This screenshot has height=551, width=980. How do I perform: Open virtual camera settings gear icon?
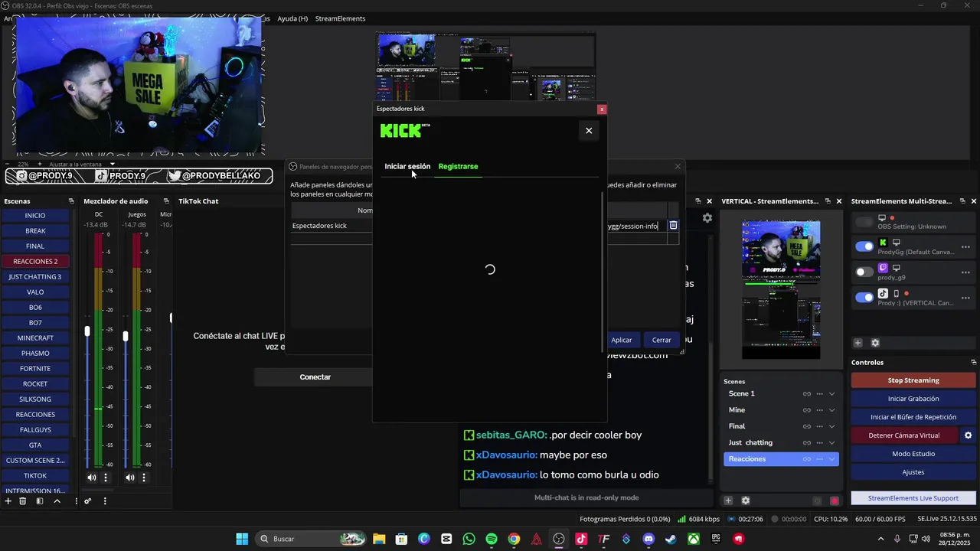coord(968,435)
